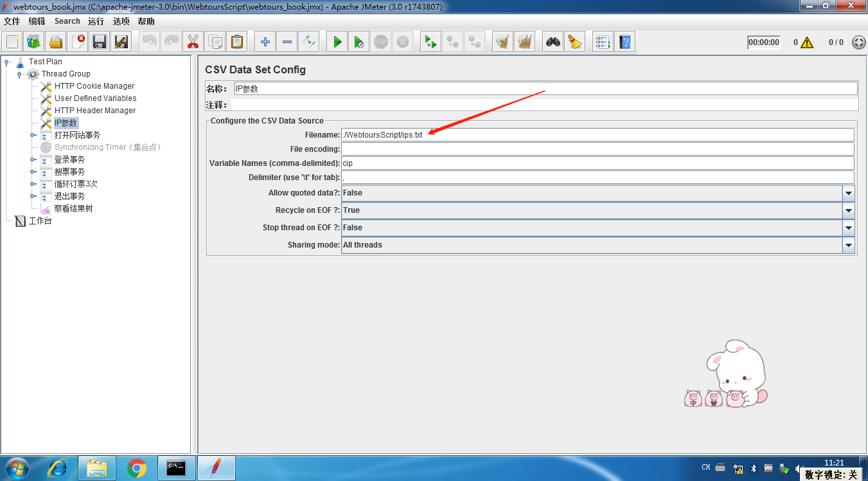Click the Delimiter input field
Screen dimensions: 868x481
click(598, 177)
